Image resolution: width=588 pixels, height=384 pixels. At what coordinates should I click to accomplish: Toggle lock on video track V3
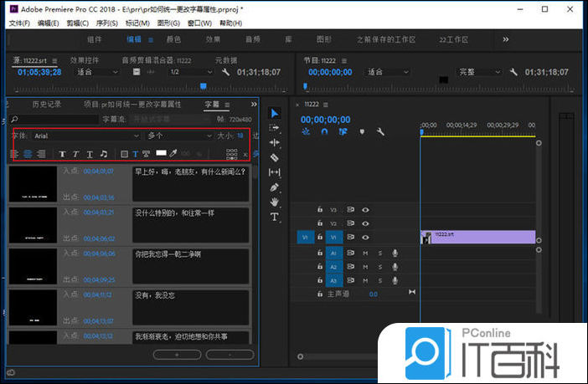[319, 210]
